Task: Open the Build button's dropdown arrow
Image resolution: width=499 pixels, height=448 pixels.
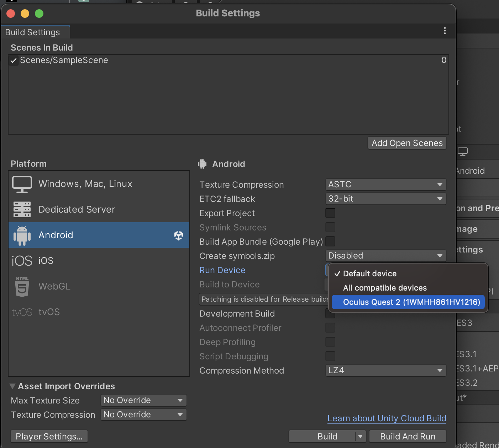Action: [360, 437]
